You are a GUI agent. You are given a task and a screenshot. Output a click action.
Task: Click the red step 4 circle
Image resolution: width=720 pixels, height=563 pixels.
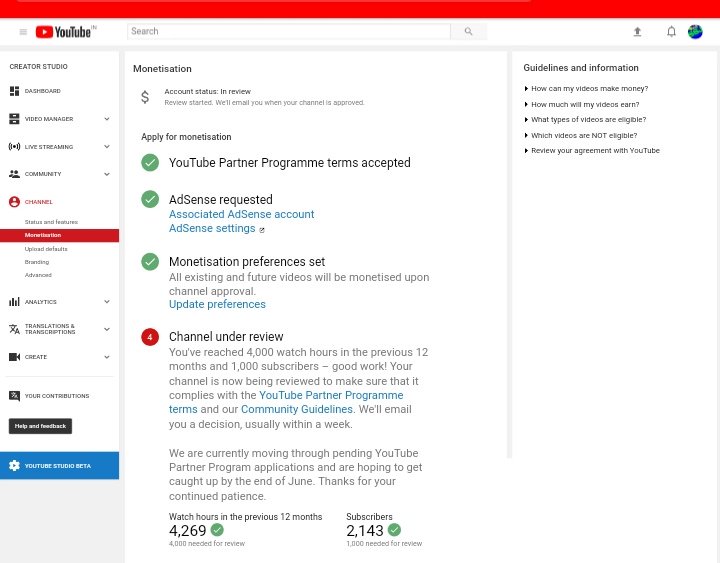point(150,337)
